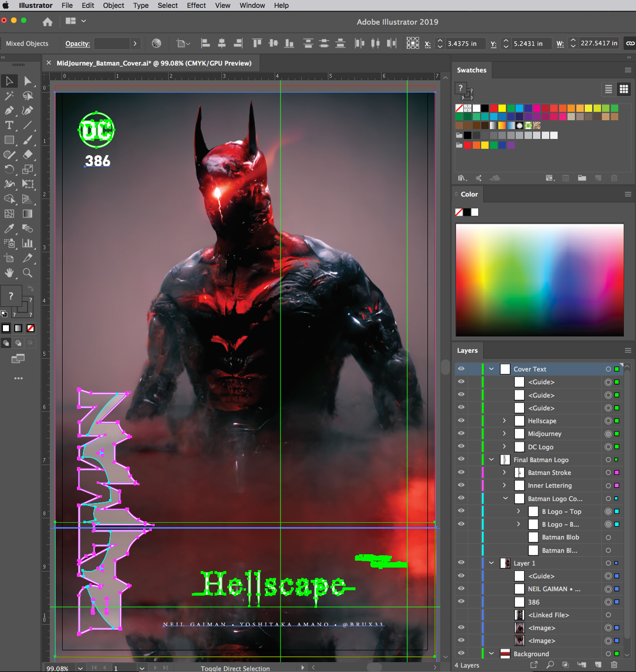Click the Opacity label link
Image resolution: width=636 pixels, height=672 pixels.
[x=77, y=43]
